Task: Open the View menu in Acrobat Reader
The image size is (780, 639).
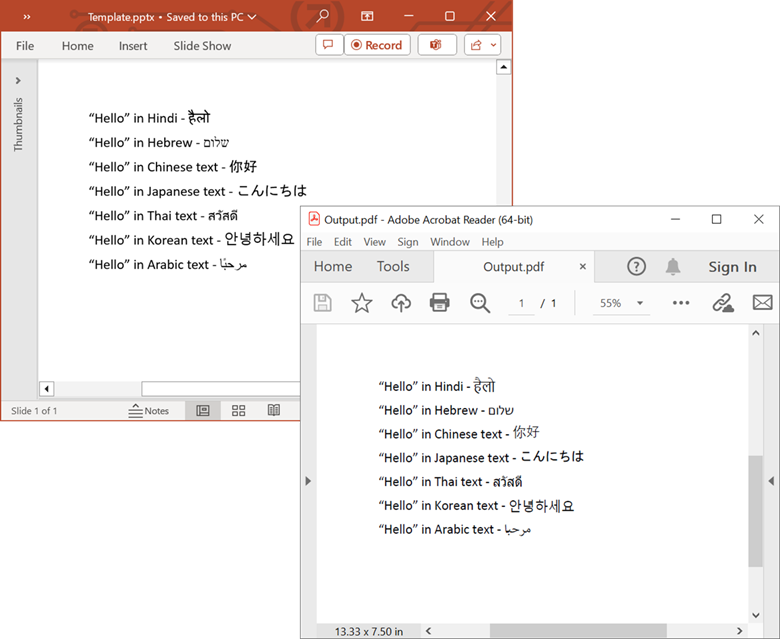Action: point(375,242)
